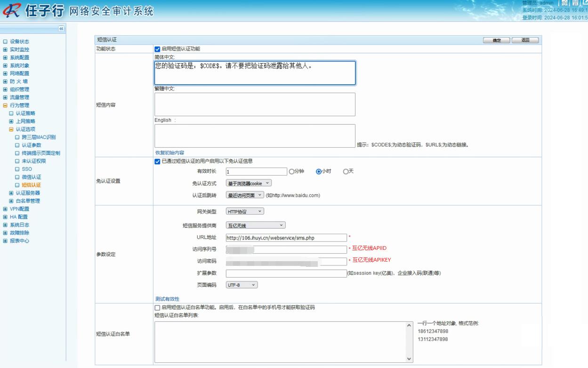Open 认证策略 in the sidebar
Screen dimensions: 588x368
pyautogui.click(x=25, y=113)
